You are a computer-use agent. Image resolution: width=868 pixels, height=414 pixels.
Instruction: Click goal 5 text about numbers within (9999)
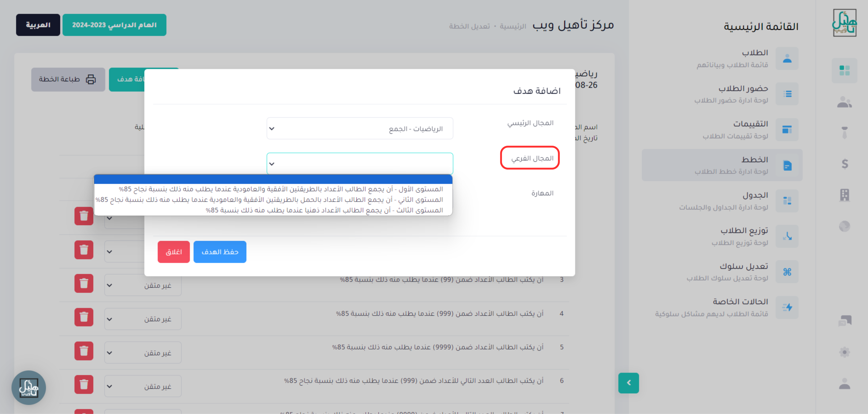pos(438,347)
